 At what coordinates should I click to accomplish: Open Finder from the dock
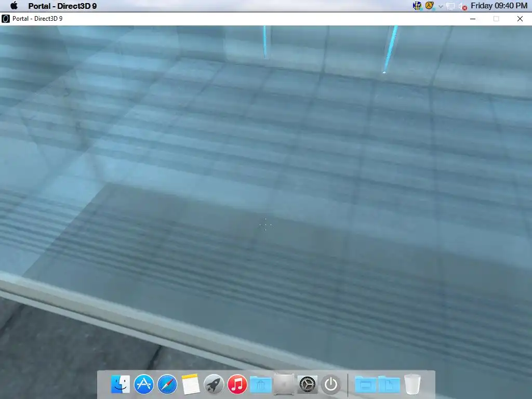coord(121,384)
